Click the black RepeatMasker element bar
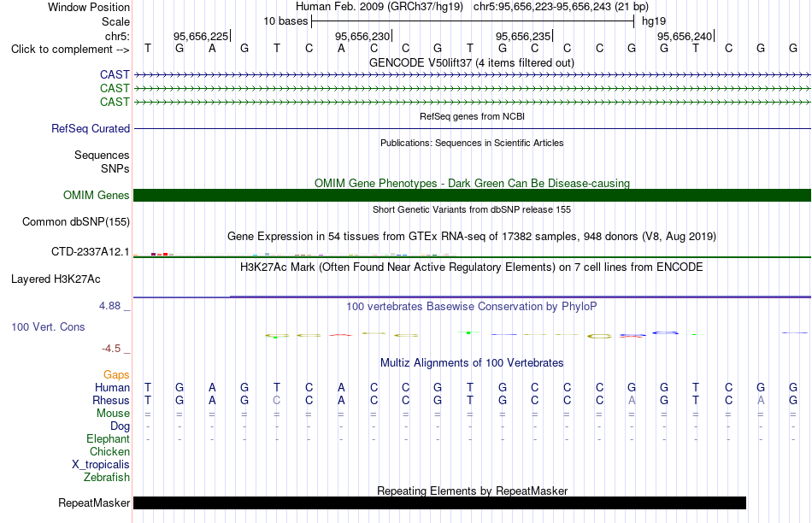Screen dimensions: 812x523 pos(439,502)
